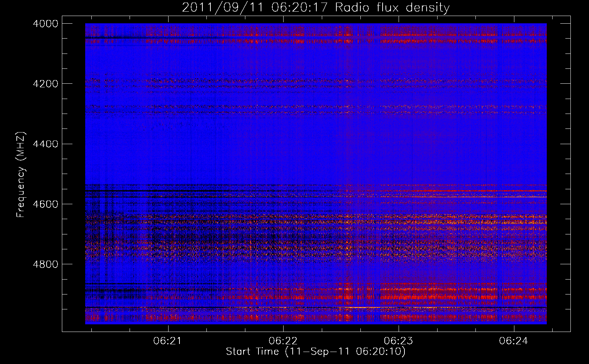Click the "Frequency (MHZ)" axis label
The image size is (589, 364).
21,175
